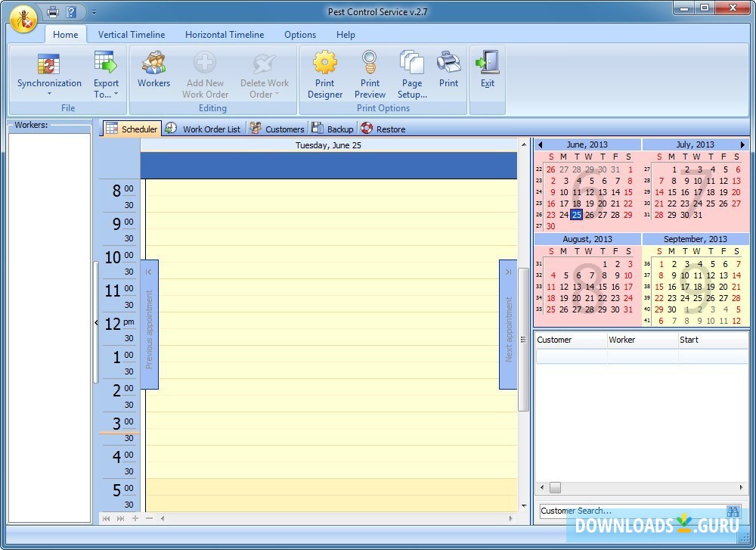This screenshot has width=756, height=550.
Task: Click the Delete Work Order icon
Action: tap(264, 64)
